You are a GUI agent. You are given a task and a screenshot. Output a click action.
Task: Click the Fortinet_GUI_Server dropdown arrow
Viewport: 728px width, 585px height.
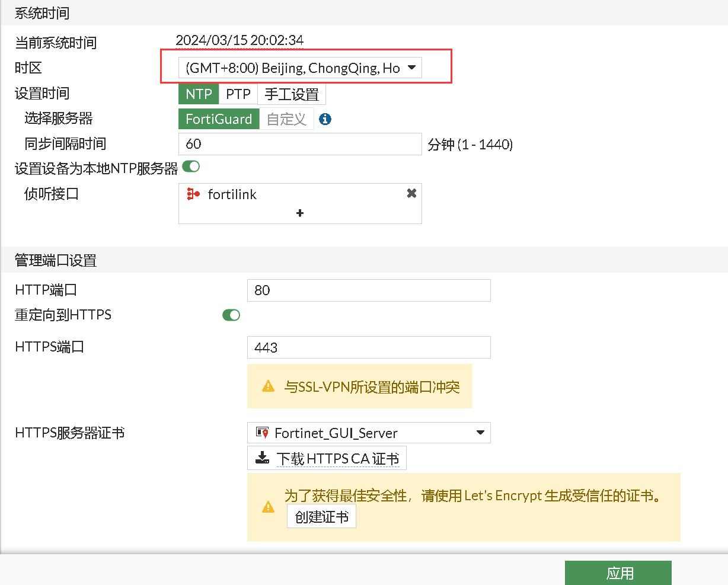(x=481, y=433)
